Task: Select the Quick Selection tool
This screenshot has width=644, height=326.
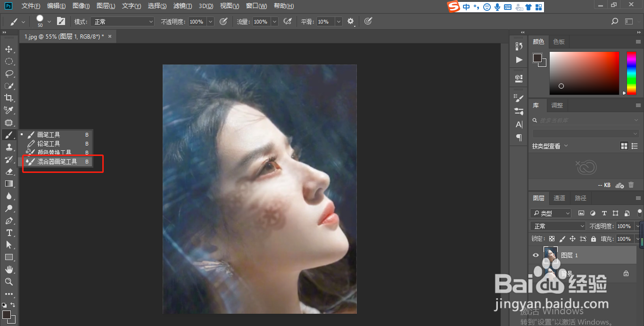Action: click(8, 86)
